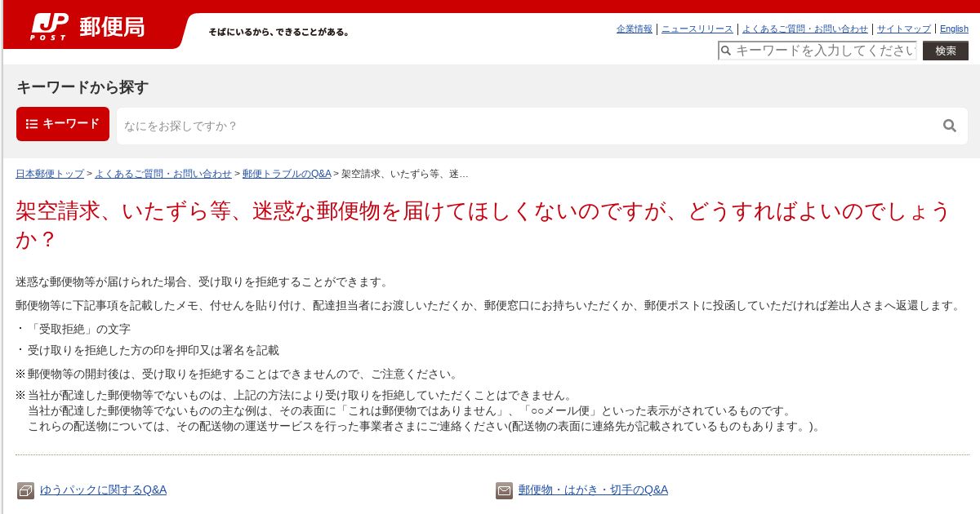The height and width of the screenshot is (514, 980).
Task: Click the キーワードから探す heading
Action: pos(82,87)
